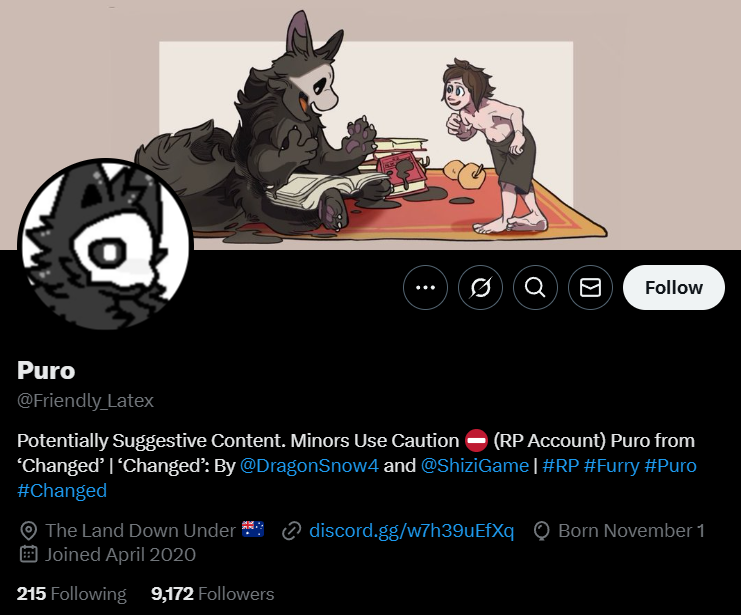View the 9,172 Followers list
741x615 pixels.
click(x=213, y=594)
